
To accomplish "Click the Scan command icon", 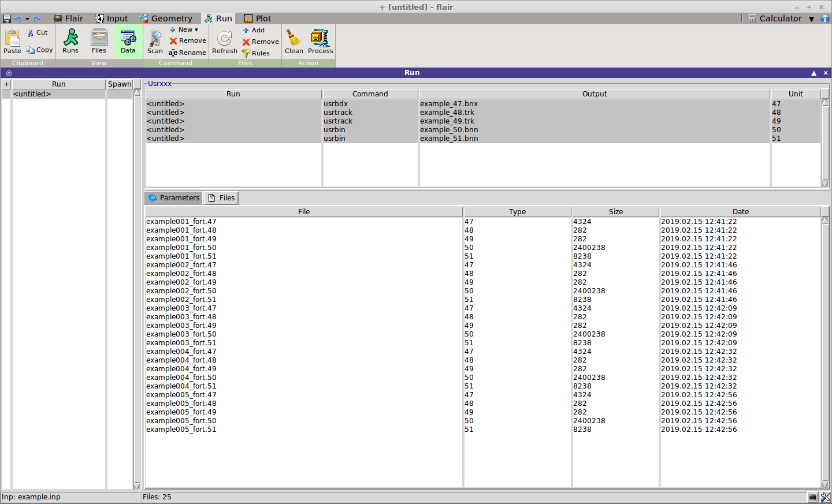I will [155, 42].
